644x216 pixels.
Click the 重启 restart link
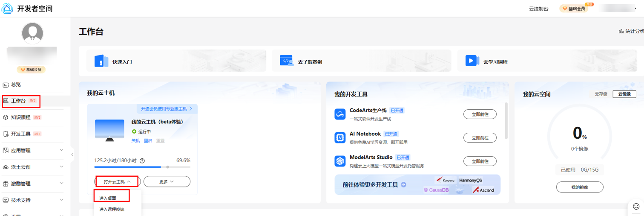click(148, 140)
